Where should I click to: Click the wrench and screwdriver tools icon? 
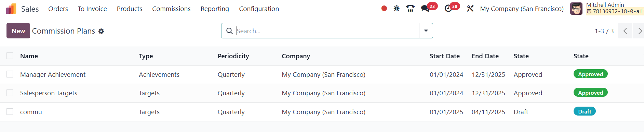point(470,9)
